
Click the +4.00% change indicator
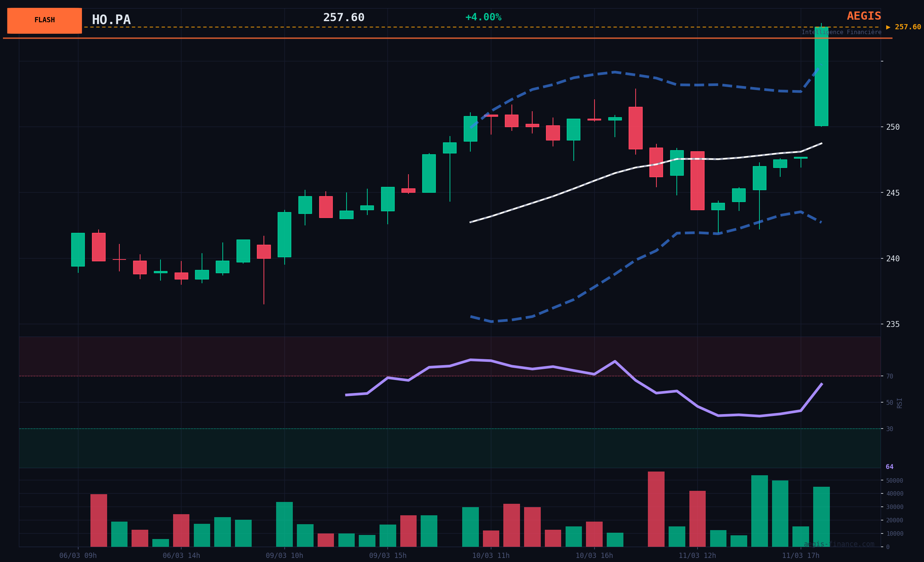[x=483, y=17]
